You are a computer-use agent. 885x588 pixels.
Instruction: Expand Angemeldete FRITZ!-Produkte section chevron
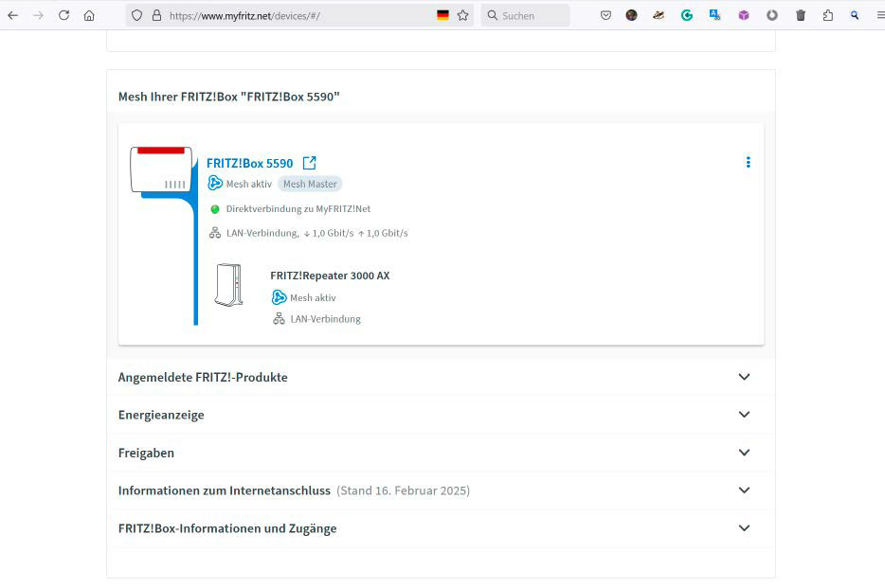tap(745, 377)
